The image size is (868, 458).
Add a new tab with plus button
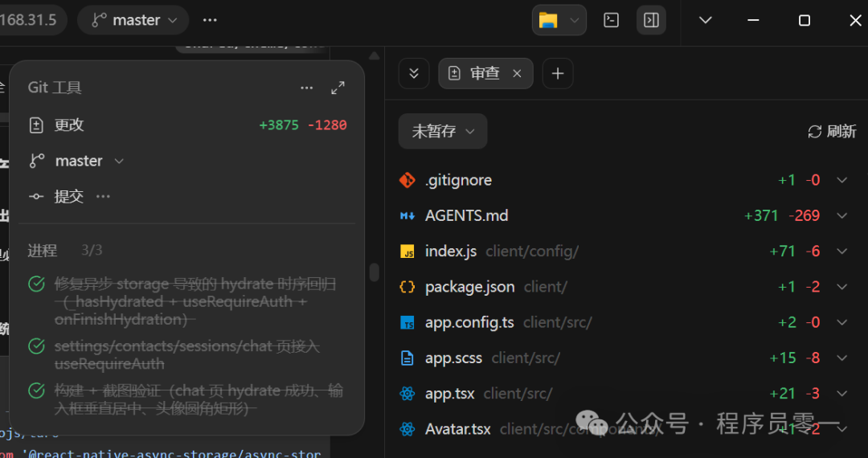[558, 74]
